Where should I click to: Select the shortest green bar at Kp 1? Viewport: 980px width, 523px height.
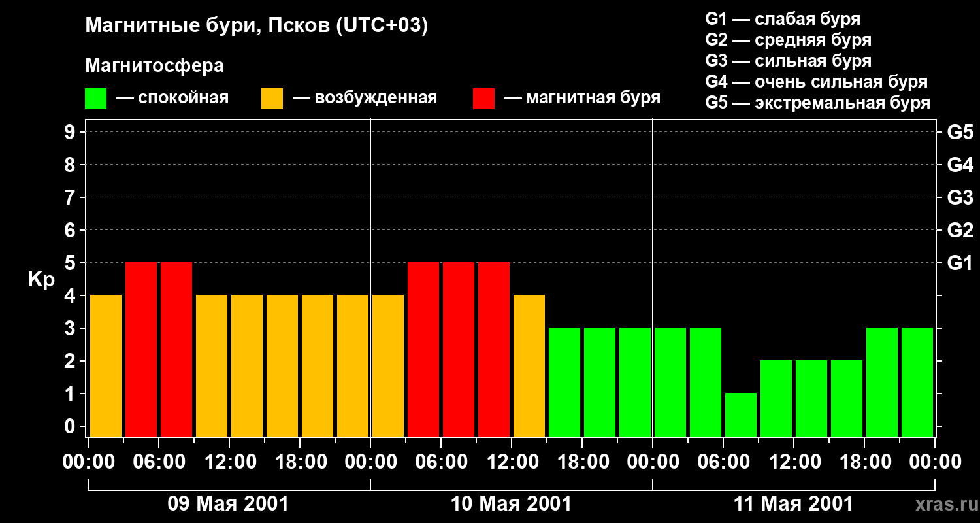click(x=741, y=414)
